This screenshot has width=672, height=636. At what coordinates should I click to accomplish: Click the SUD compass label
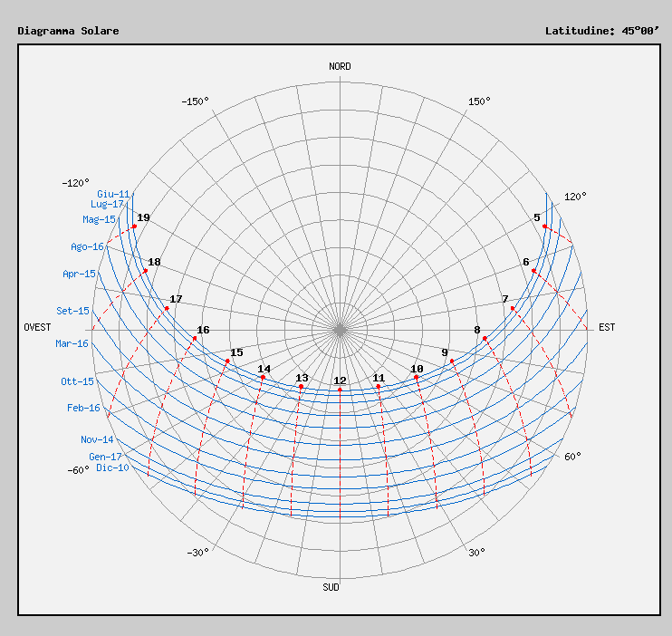[x=331, y=587]
